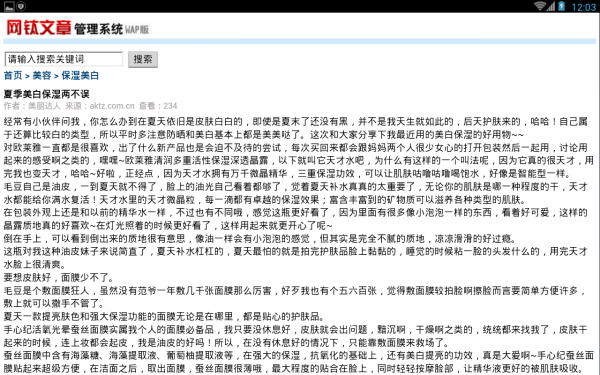Open the 保湿美白 breadcrumb link
The image size is (600, 375).
(x=80, y=75)
